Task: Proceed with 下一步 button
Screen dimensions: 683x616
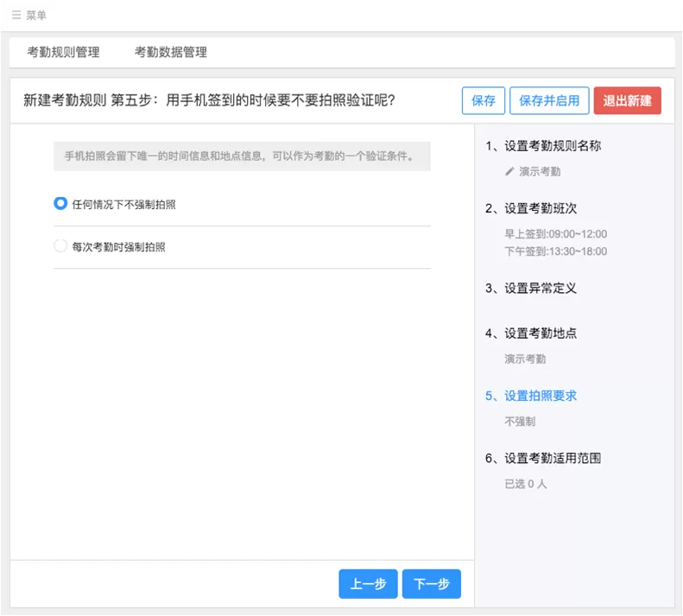Action: [431, 583]
